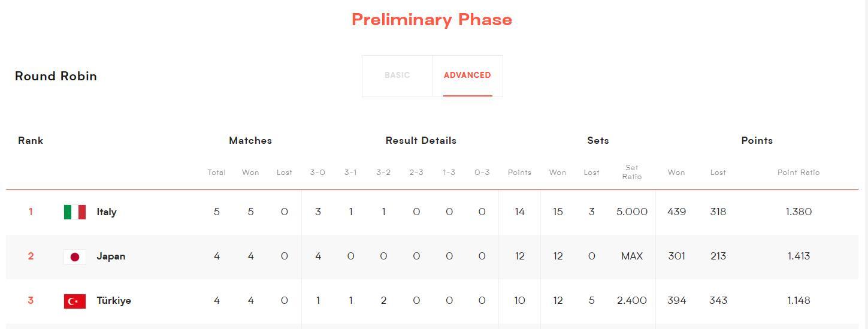
Task: Click the Italy flag icon
Action: pos(75,212)
